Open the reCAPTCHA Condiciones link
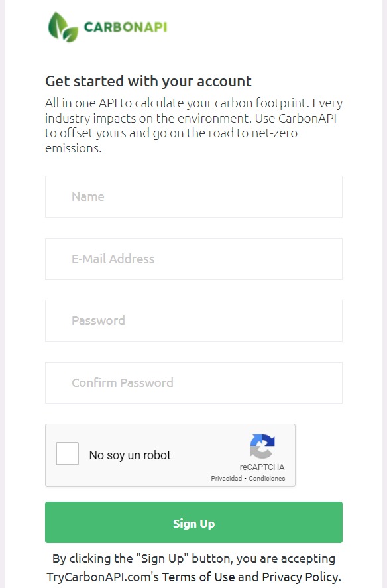This screenshot has height=588, width=387. [266, 479]
